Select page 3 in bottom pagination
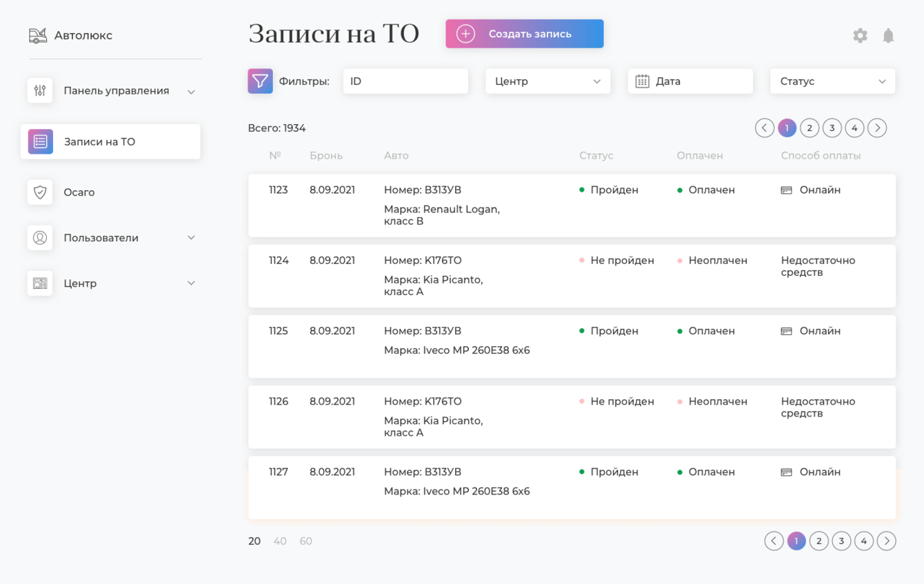The image size is (924, 584). click(841, 541)
